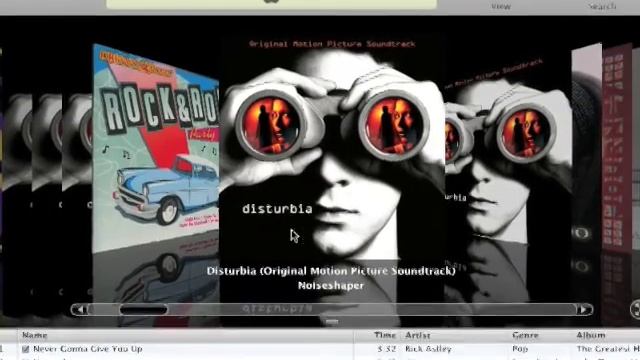Click the Cover Flow scroll right arrow

point(584,310)
